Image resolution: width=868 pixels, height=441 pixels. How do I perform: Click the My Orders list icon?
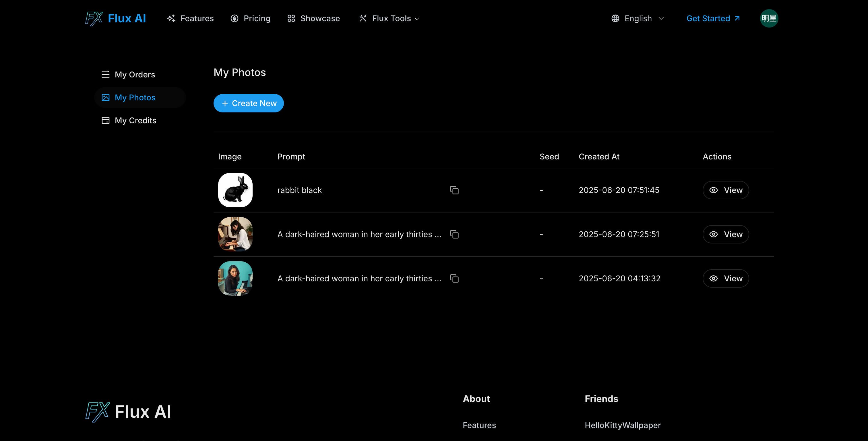pyautogui.click(x=105, y=74)
